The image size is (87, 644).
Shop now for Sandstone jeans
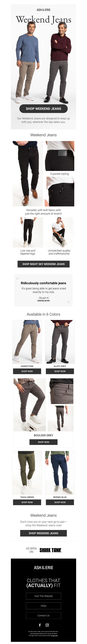(27, 371)
